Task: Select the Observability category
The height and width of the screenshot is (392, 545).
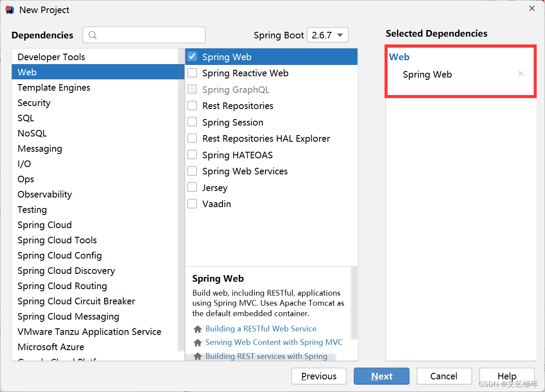Action: click(x=95, y=194)
